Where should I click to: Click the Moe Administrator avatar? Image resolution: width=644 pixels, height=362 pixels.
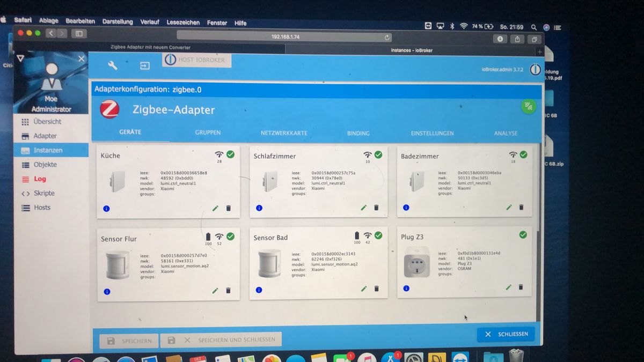(x=52, y=77)
